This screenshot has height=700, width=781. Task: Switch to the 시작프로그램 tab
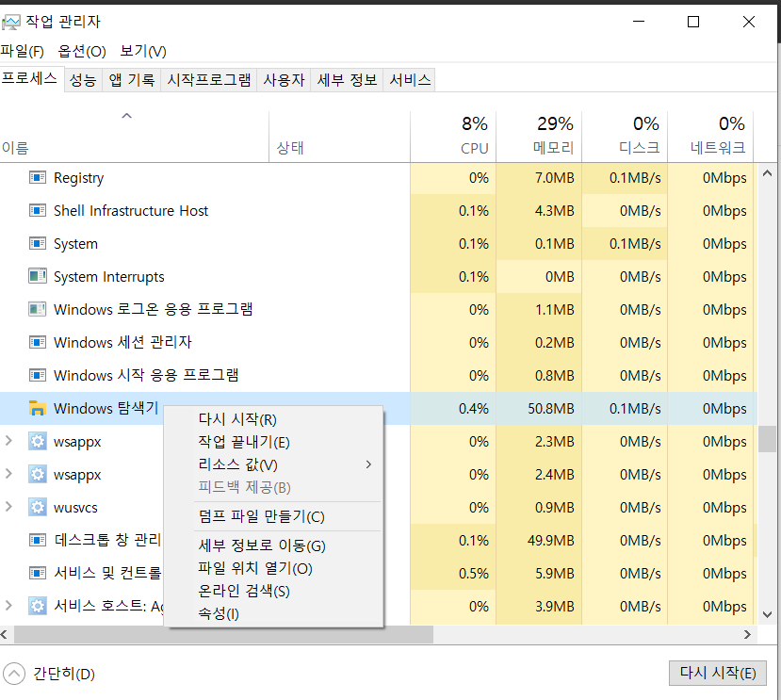click(x=209, y=80)
